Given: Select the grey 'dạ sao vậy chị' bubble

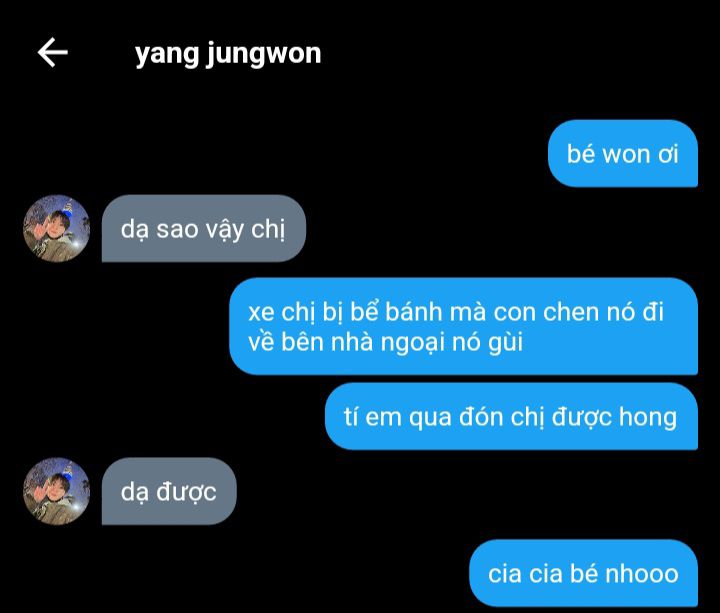Looking at the screenshot, I should click(203, 228).
